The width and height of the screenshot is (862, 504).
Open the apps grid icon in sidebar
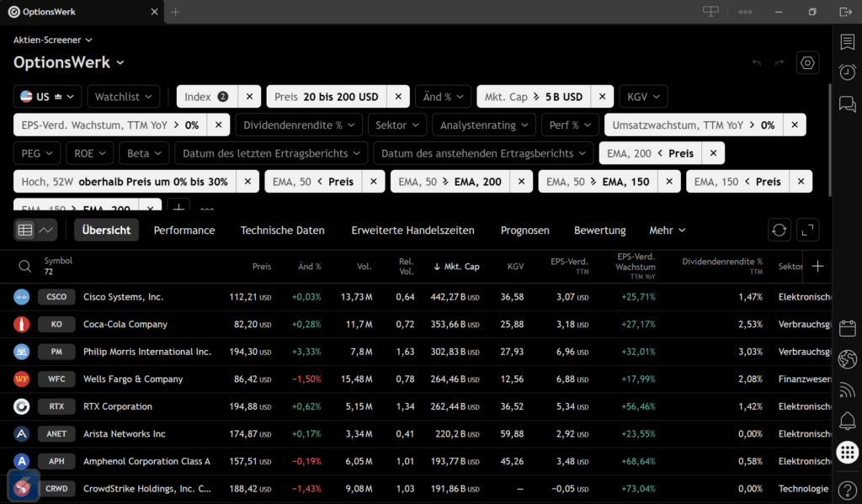tap(847, 453)
